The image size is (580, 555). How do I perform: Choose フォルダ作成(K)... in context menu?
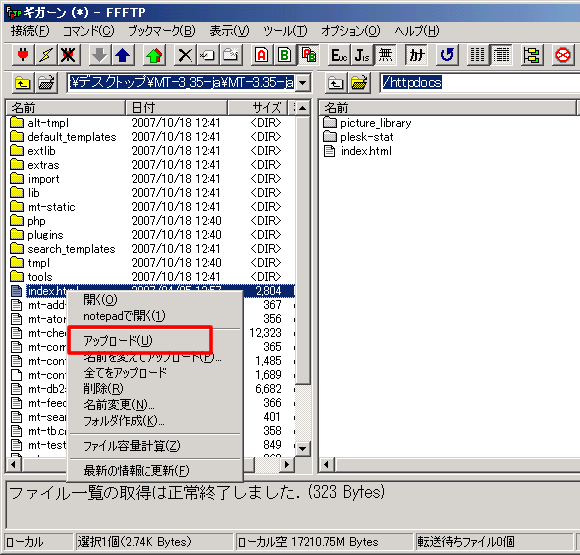pos(155,421)
